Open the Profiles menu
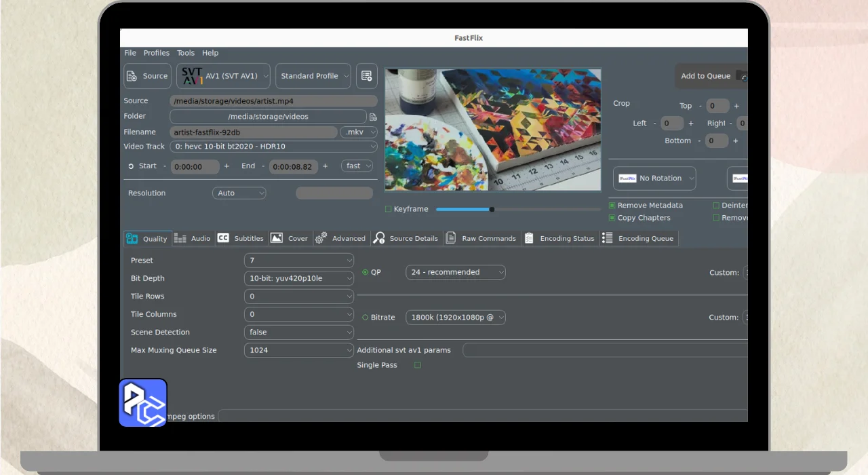 156,53
